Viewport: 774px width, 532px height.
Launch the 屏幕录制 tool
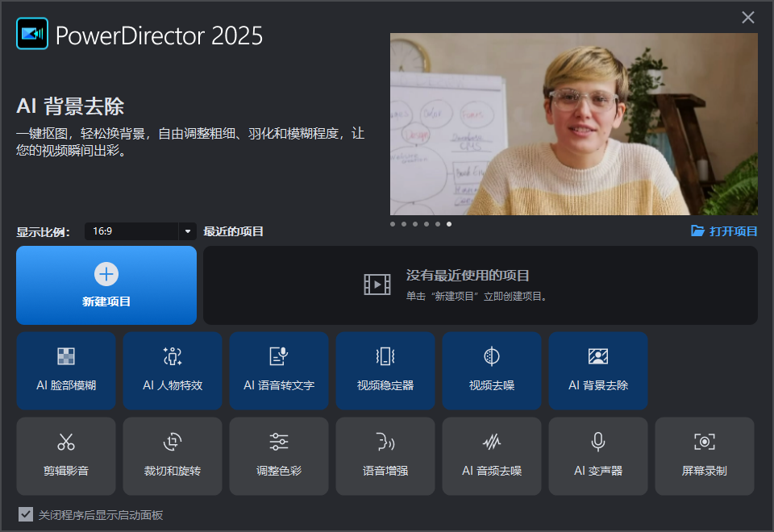[705, 455]
